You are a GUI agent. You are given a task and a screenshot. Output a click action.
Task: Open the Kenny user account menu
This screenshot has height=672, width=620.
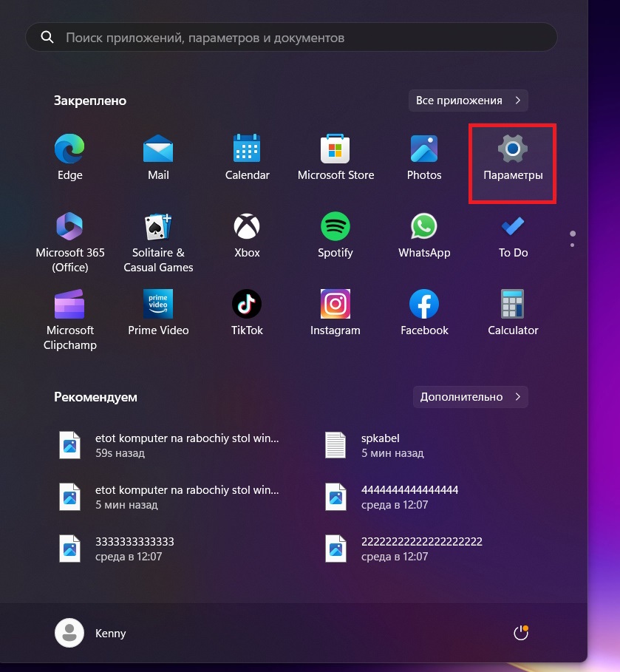click(x=90, y=633)
